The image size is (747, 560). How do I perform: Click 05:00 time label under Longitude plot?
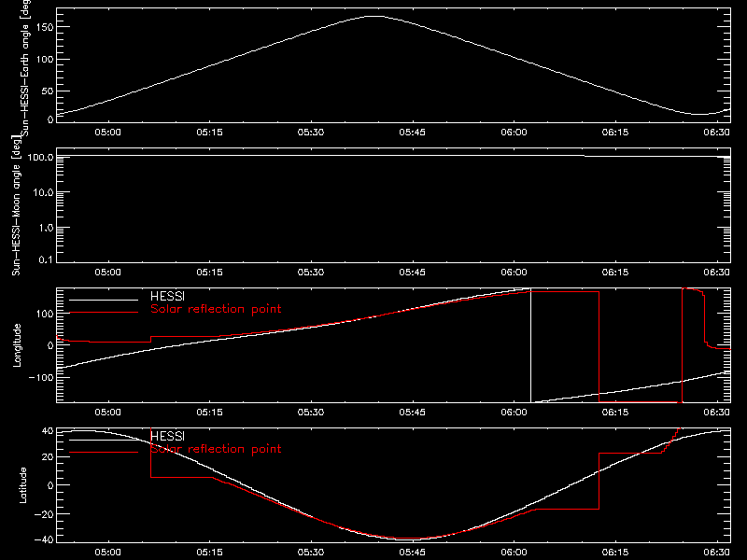coord(107,412)
